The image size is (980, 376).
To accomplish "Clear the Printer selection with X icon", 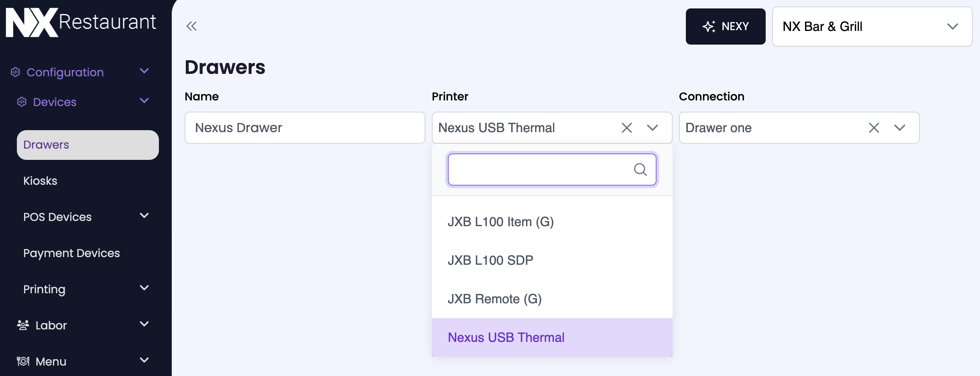I will 626,128.
